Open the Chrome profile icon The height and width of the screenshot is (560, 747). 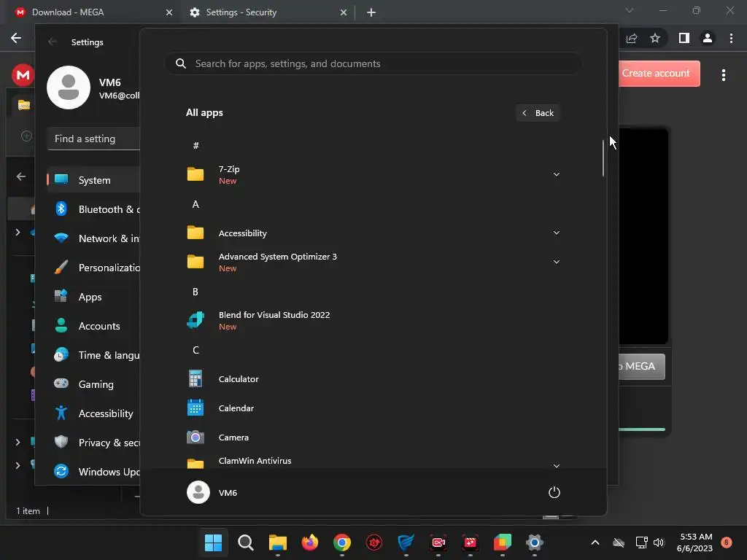(x=708, y=38)
